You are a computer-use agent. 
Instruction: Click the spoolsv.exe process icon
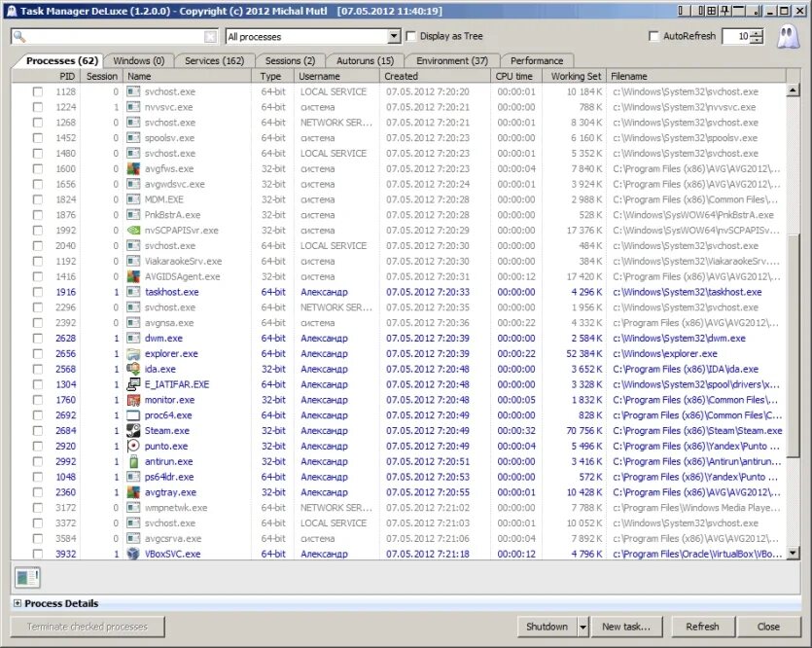point(133,138)
